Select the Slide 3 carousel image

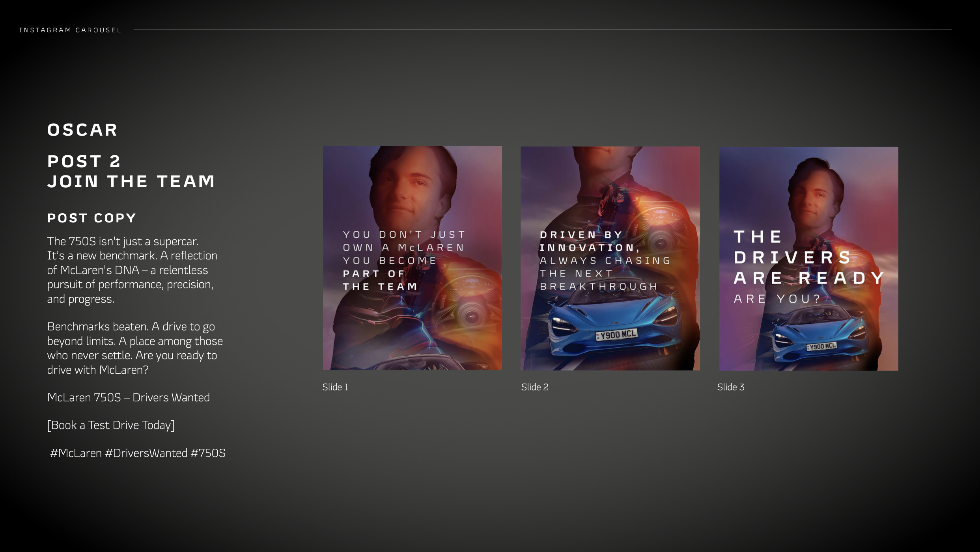(x=808, y=259)
